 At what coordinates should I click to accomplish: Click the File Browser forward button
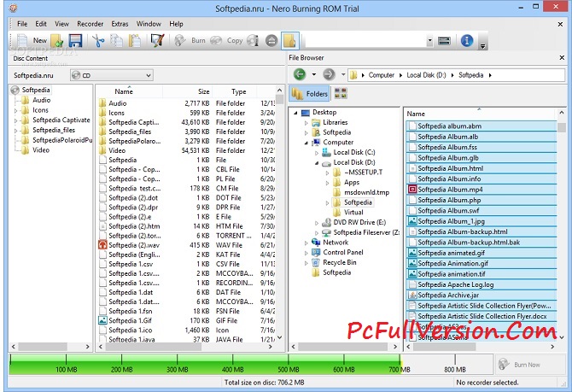click(x=329, y=74)
